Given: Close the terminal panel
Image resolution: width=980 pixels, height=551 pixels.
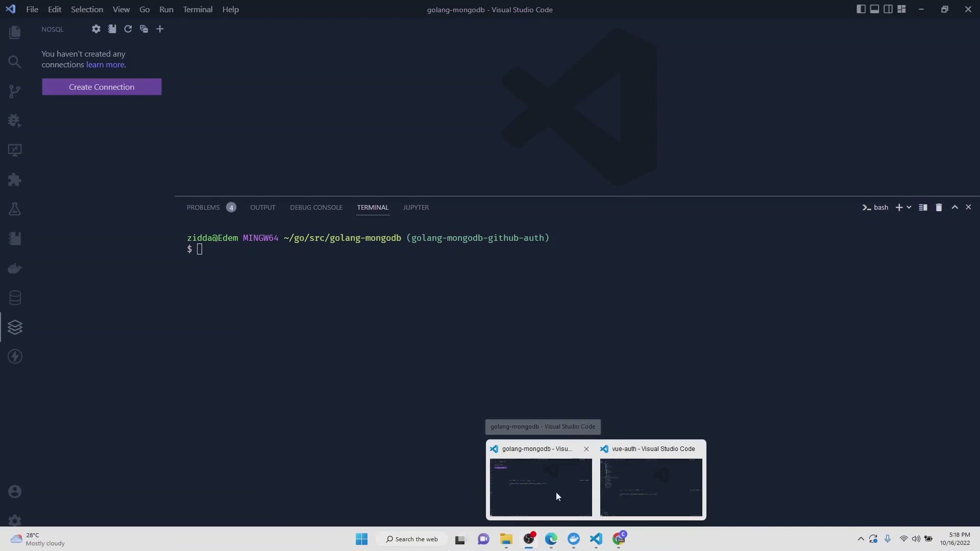Looking at the screenshot, I should (x=968, y=207).
